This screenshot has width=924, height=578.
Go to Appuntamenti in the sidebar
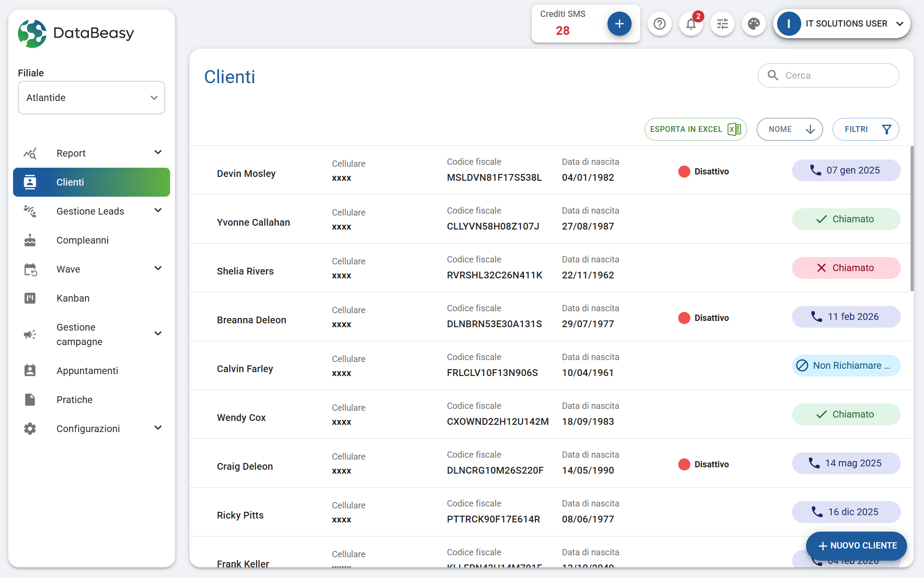pyautogui.click(x=87, y=371)
